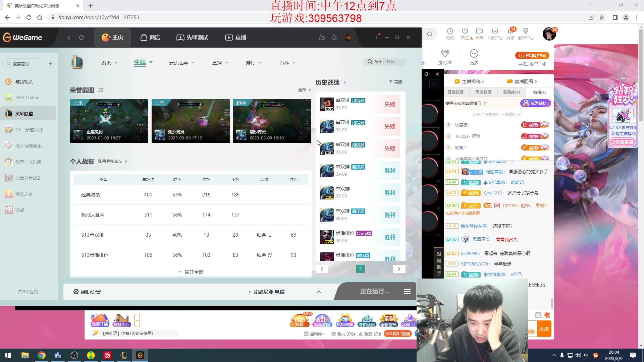This screenshot has width=644, height=362.
Task: Switch to the 商店 tab in WeGame
Action: [x=150, y=37]
